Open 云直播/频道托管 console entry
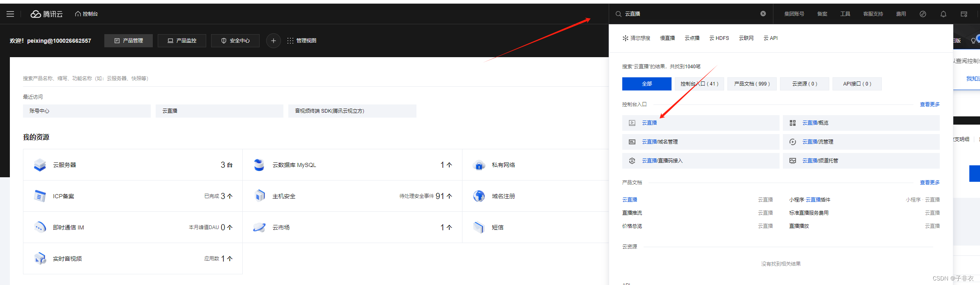 point(861,161)
